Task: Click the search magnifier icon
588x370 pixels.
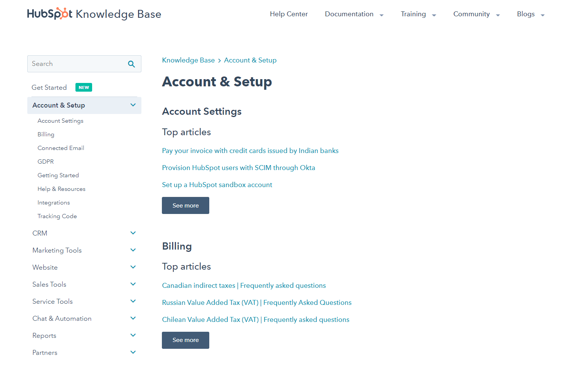Action: (132, 64)
